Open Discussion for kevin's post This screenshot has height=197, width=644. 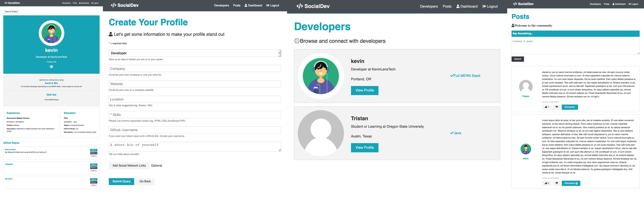click(x=571, y=183)
